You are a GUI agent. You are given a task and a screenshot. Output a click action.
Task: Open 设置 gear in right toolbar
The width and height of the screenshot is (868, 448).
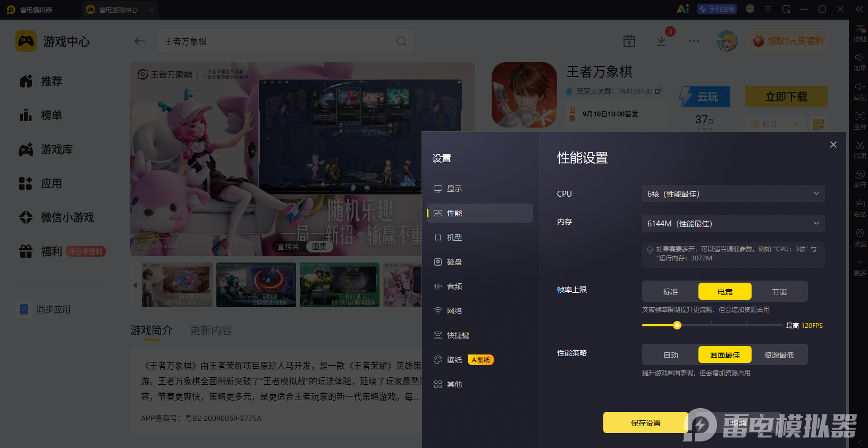pyautogui.click(x=859, y=238)
